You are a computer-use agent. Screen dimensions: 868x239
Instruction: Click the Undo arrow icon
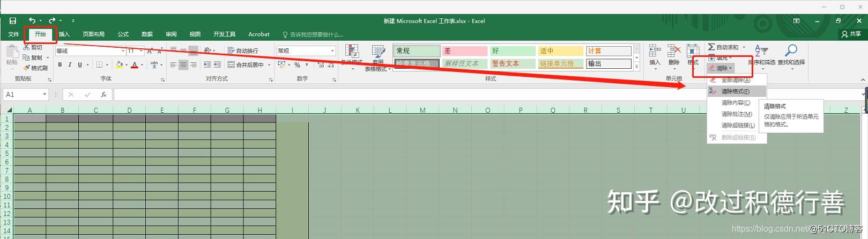point(32,21)
